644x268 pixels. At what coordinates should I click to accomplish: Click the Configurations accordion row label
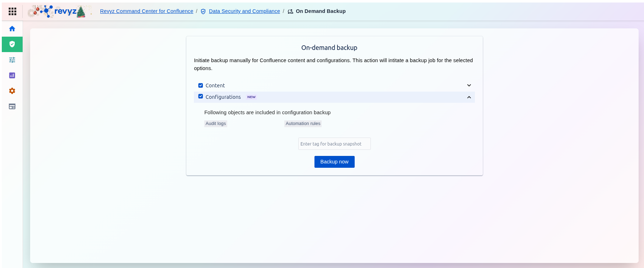(223, 97)
